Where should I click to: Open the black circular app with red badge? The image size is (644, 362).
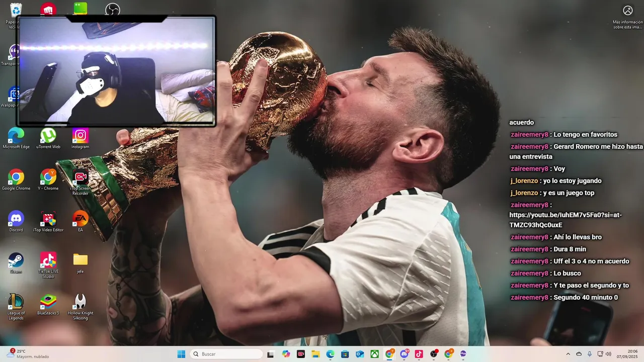[x=434, y=354]
